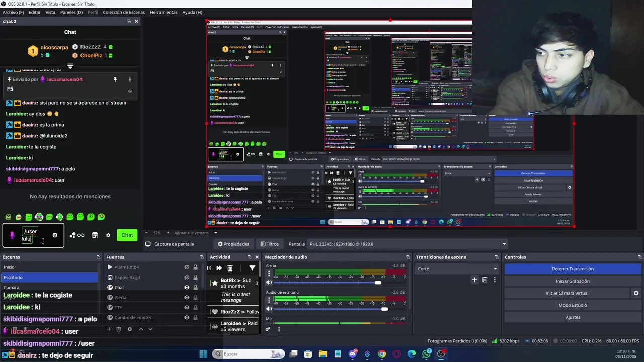Open the Editar menu
The image size is (644, 362).
(35, 12)
